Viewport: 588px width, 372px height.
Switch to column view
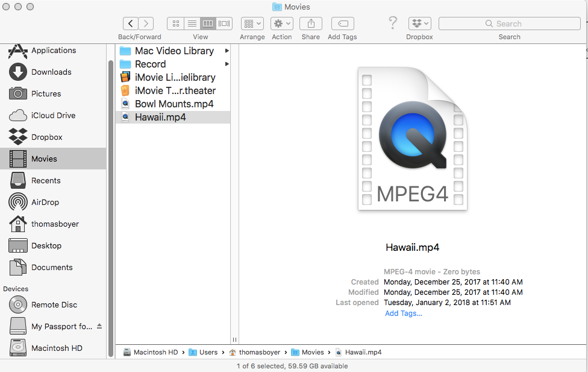[208, 24]
